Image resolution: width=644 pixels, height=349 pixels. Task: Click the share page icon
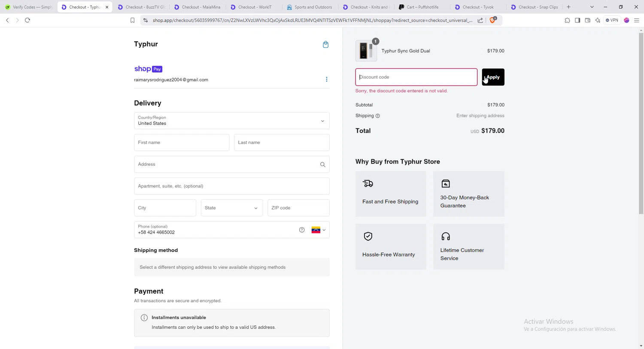click(480, 20)
